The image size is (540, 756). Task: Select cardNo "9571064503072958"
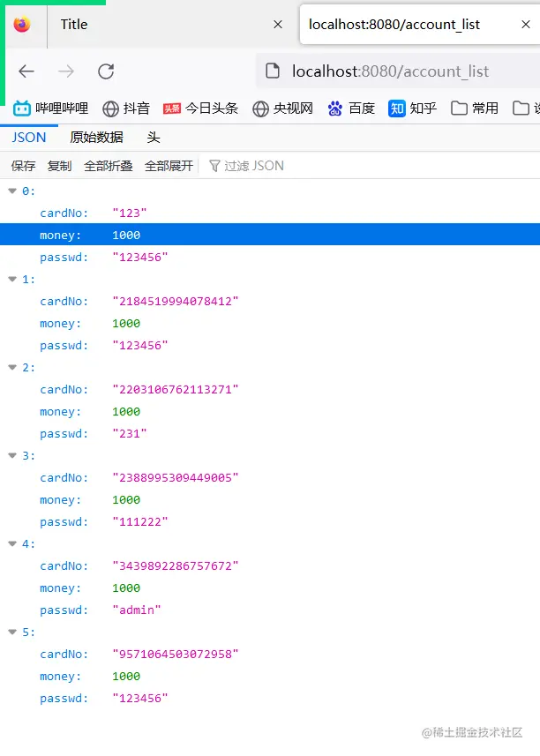(x=176, y=654)
